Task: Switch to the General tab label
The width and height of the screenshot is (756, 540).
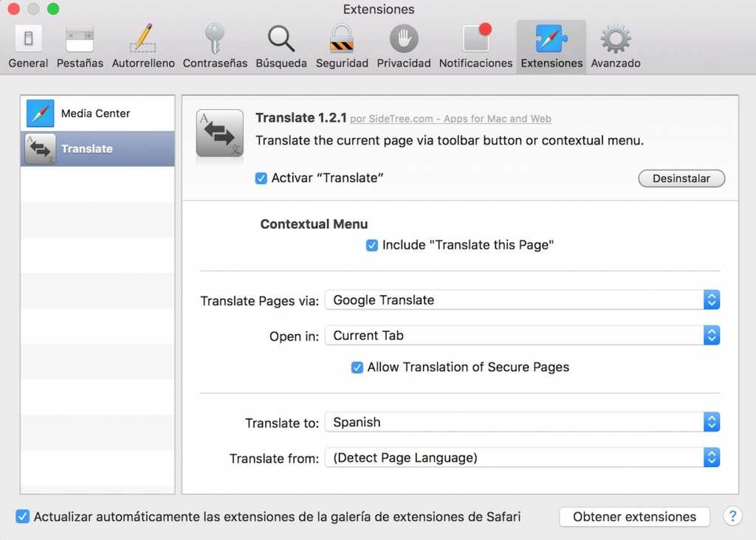Action: 28,63
